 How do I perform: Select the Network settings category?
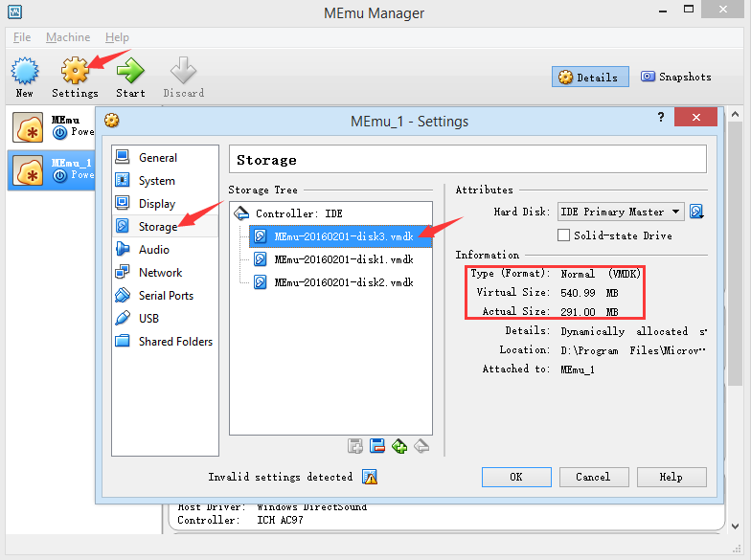(160, 273)
